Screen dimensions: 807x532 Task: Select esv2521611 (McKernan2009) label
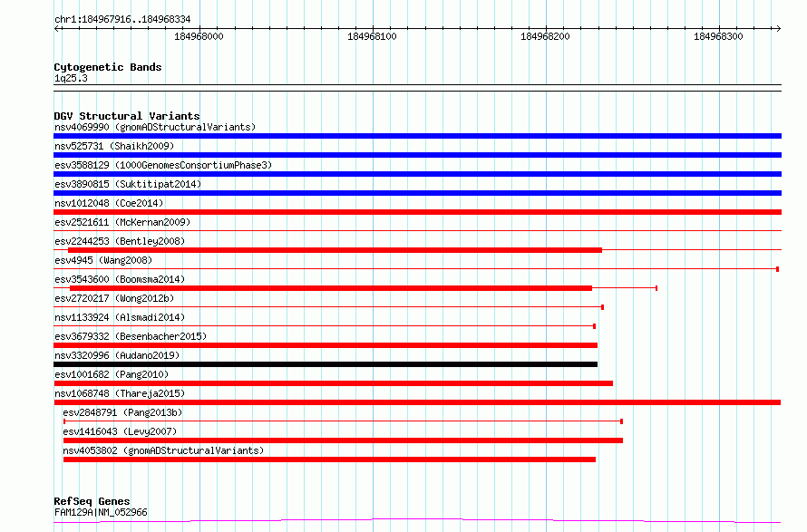pyautogui.click(x=122, y=222)
